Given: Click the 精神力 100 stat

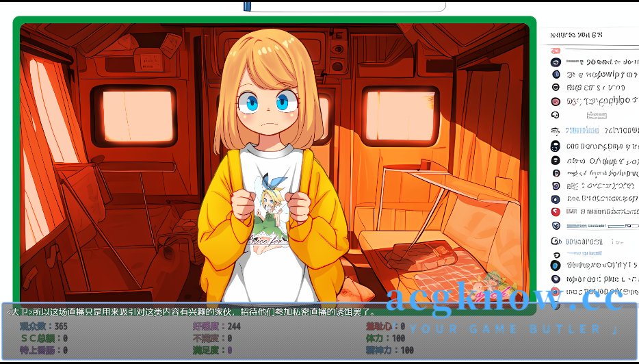Looking at the screenshot, I should 389,350.
